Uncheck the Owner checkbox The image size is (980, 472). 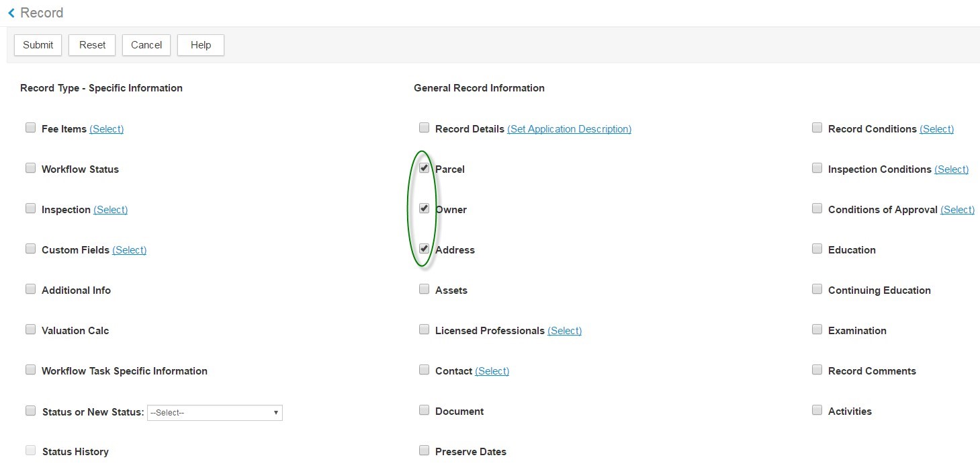pyautogui.click(x=424, y=208)
